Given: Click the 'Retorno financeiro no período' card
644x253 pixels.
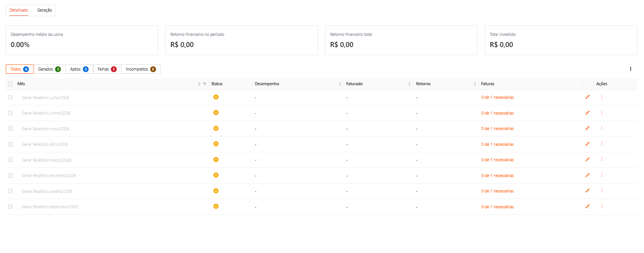Looking at the screenshot, I should point(241,40).
